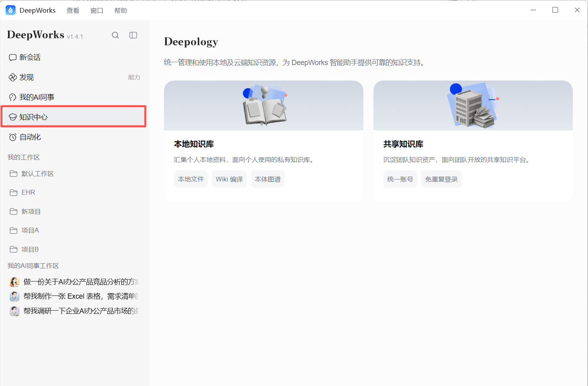Click the 统一账号 tag

(x=400, y=179)
